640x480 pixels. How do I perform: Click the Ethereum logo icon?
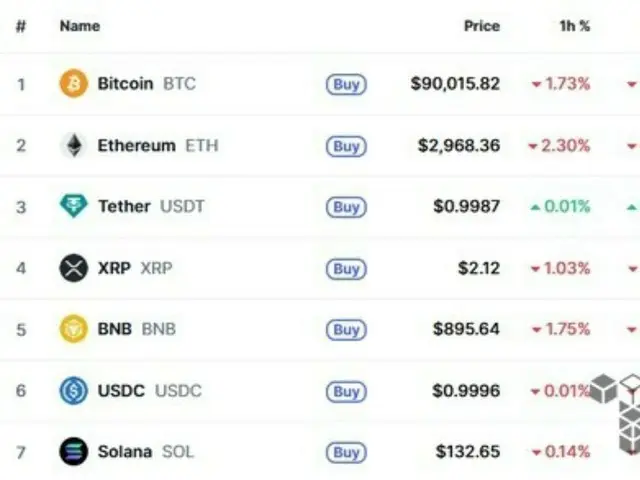coord(74,146)
